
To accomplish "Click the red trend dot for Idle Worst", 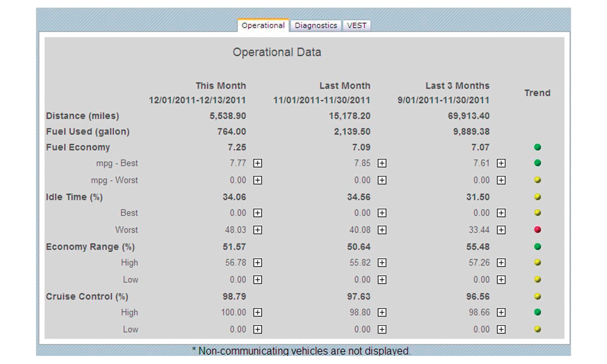I will point(537,230).
